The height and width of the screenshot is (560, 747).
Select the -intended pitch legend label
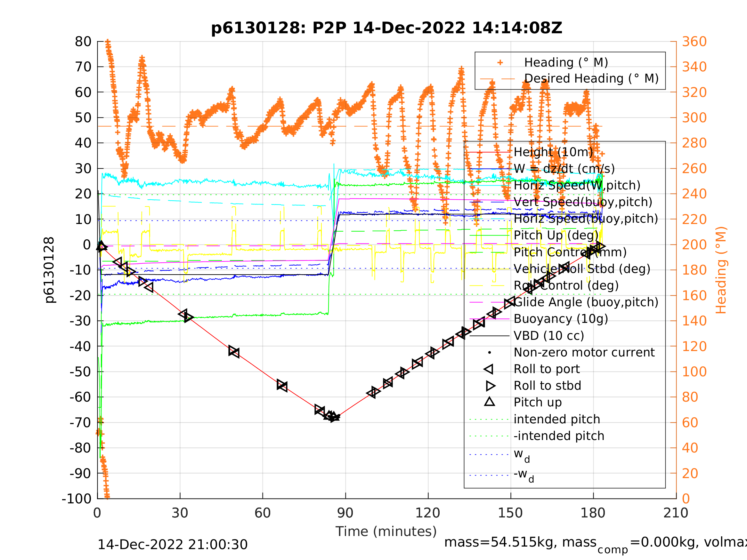coord(559,436)
